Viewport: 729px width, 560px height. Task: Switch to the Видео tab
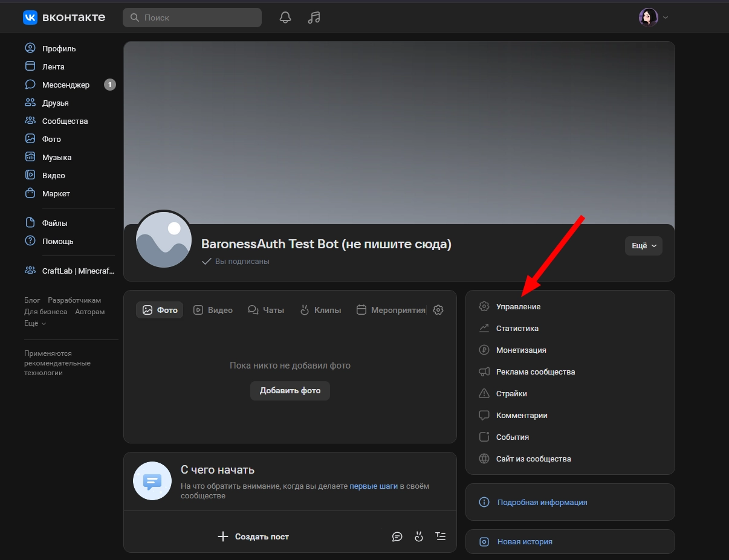pyautogui.click(x=213, y=310)
